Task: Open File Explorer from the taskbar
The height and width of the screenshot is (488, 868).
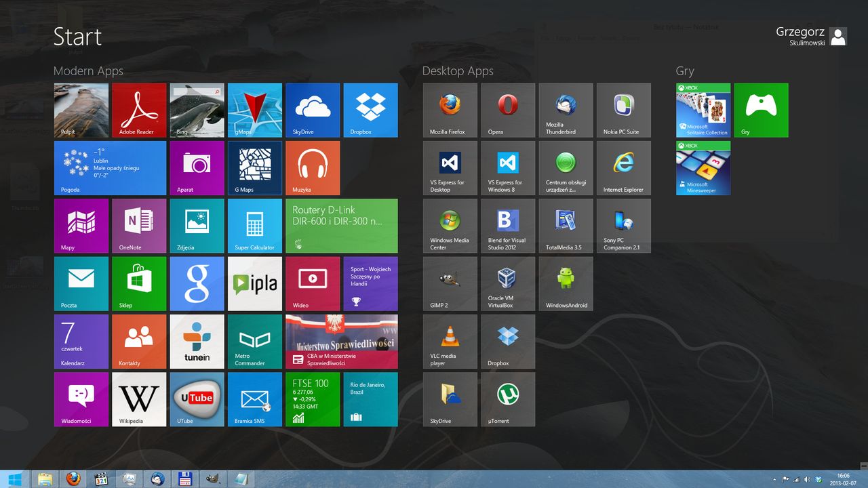Action: click(45, 479)
